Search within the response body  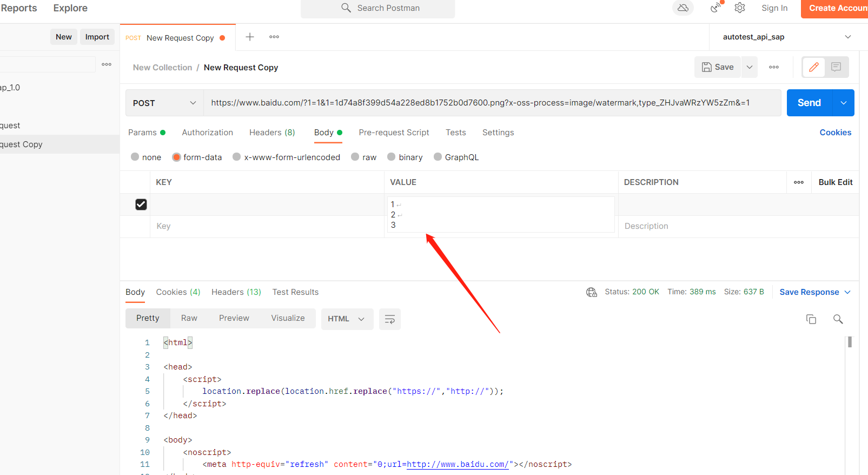coord(838,319)
